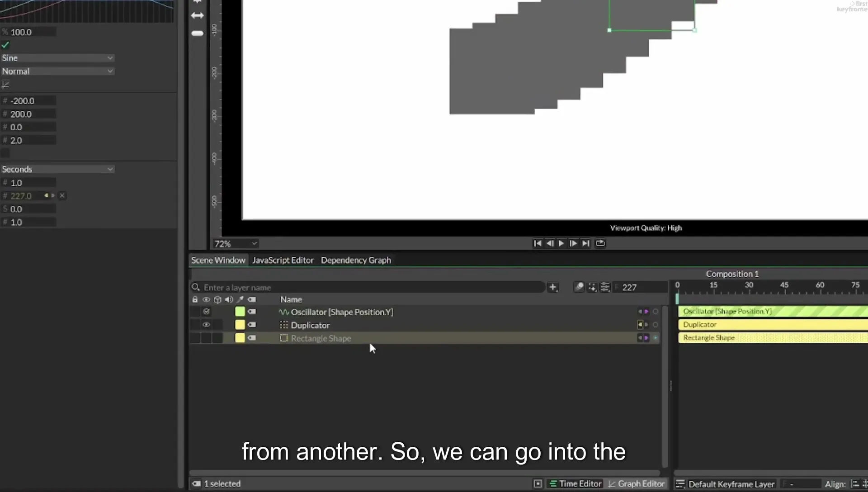Image resolution: width=868 pixels, height=492 pixels.
Task: Toggle visibility of Rectangle Shape layer
Action: coord(206,338)
